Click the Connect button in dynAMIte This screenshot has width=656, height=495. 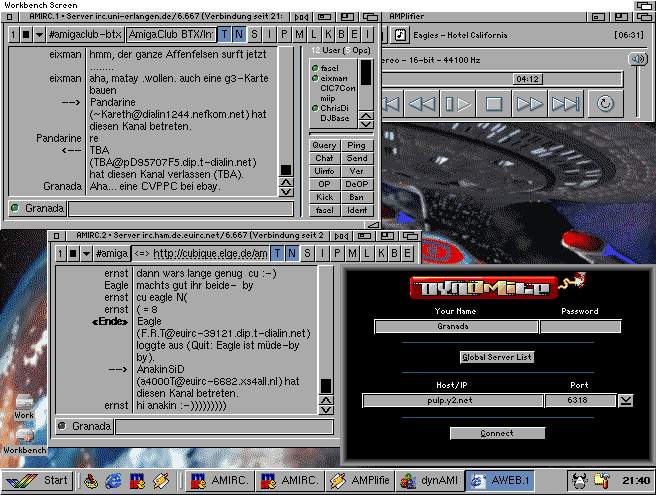pos(497,433)
